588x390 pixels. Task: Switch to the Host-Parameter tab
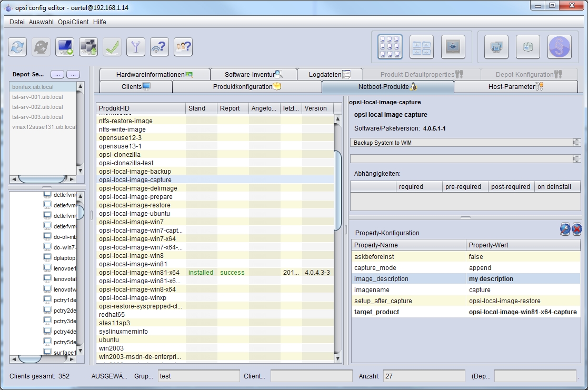coord(516,87)
